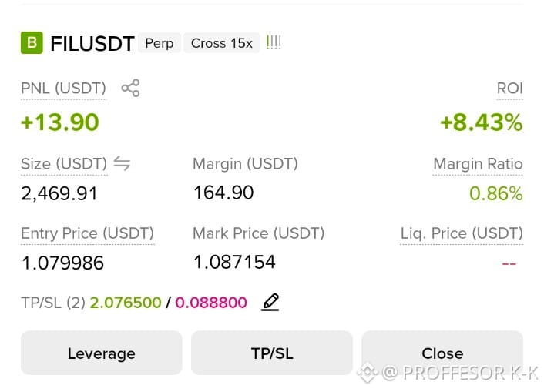Tap the Margin Ratio label
The height and width of the screenshot is (392, 544).
478,164
